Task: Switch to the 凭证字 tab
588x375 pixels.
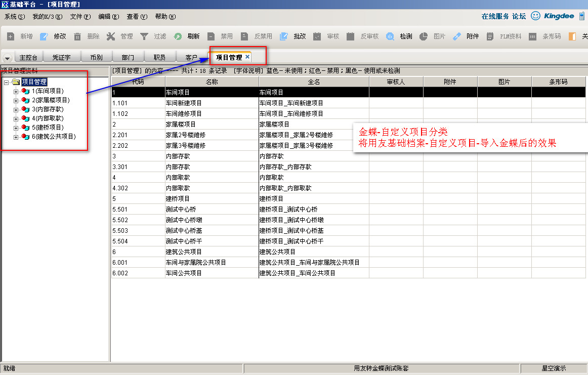Action: 61,58
